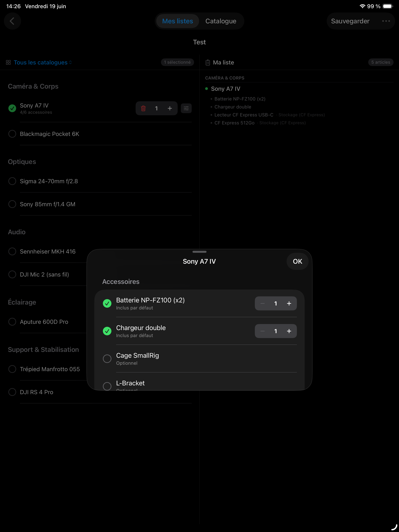Screen dimensions: 399x532
Task: Click the '5 articles' badge
Action: (x=381, y=62)
